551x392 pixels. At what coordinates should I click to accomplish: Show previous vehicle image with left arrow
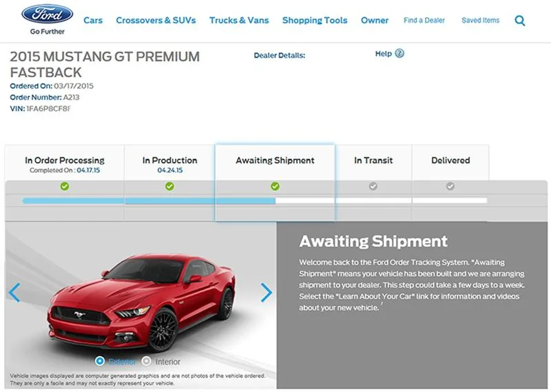(14, 292)
